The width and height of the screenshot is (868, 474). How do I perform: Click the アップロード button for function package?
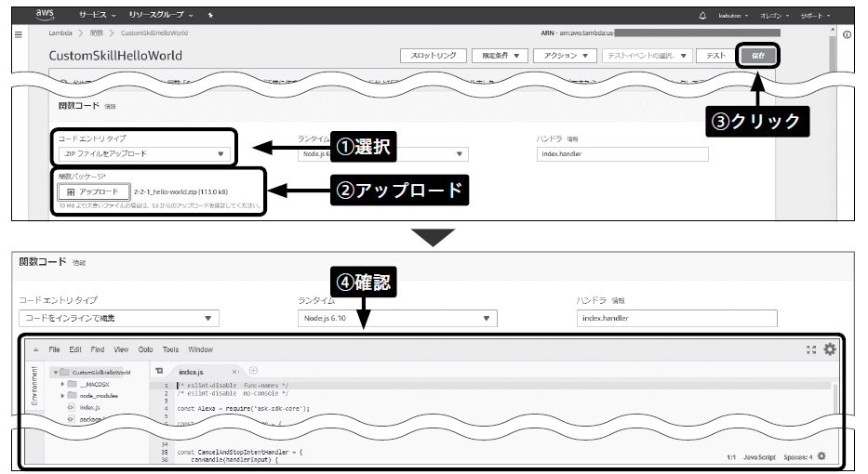(x=94, y=191)
